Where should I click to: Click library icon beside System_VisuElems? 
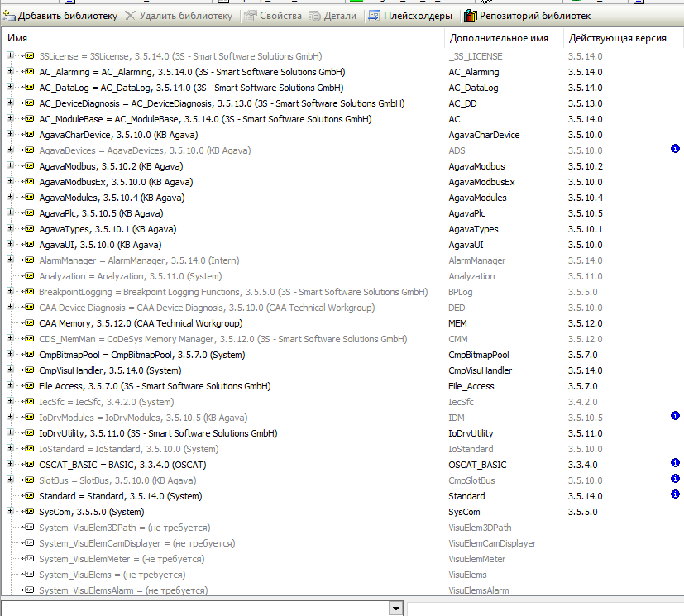[x=29, y=574]
